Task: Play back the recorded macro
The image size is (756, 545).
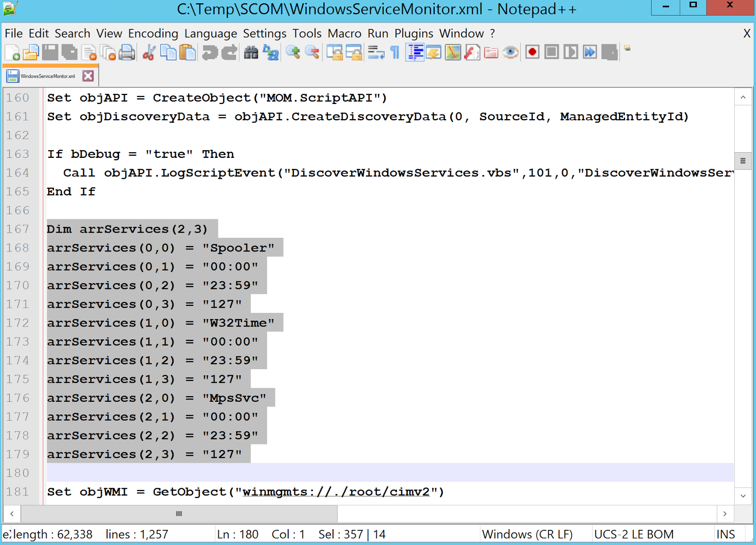Action: click(571, 52)
